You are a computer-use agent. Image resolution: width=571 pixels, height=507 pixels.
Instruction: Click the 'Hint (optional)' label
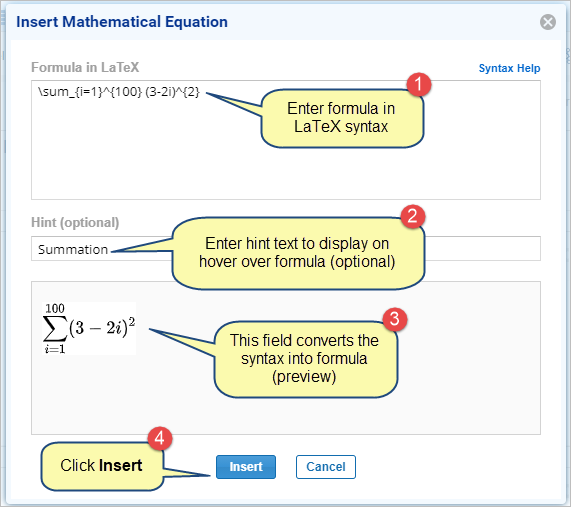point(75,223)
